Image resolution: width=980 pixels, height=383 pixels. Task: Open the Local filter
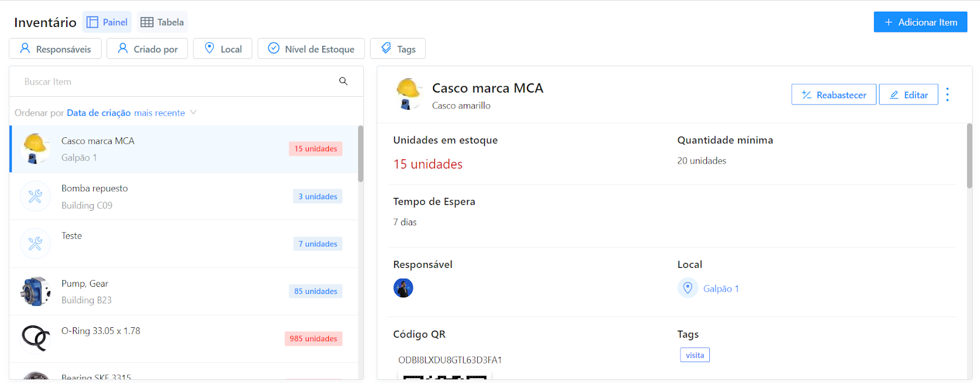[223, 48]
